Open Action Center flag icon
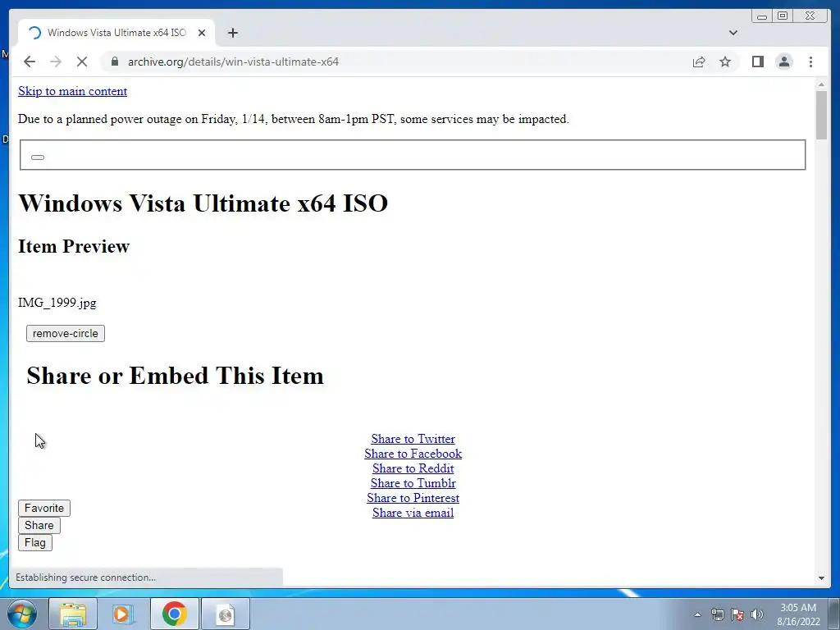840x630 pixels. pyautogui.click(x=737, y=614)
